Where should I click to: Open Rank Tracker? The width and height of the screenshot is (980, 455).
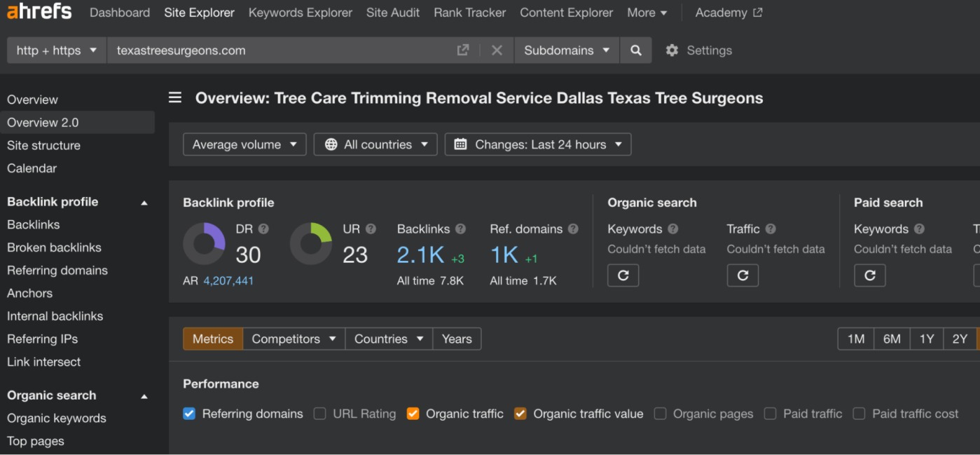tap(470, 13)
